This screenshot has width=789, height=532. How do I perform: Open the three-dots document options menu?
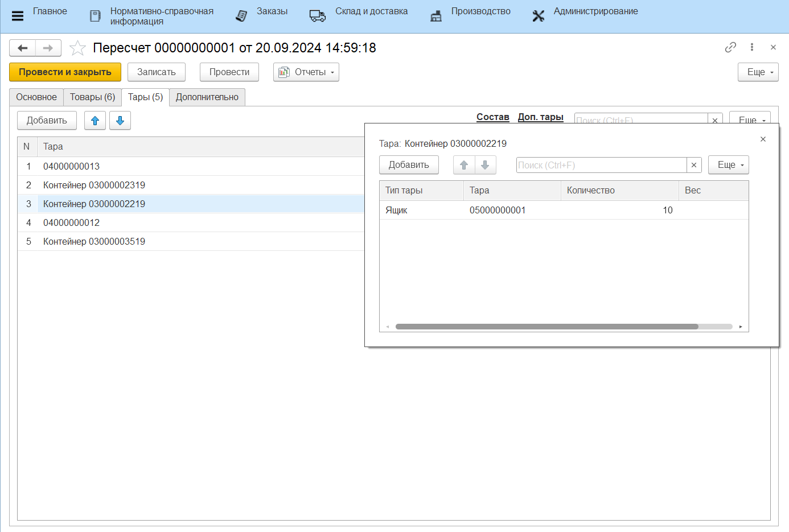click(752, 47)
